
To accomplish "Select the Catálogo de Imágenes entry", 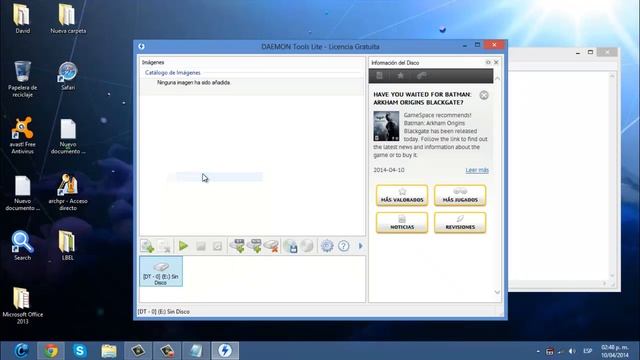I will 173,73.
